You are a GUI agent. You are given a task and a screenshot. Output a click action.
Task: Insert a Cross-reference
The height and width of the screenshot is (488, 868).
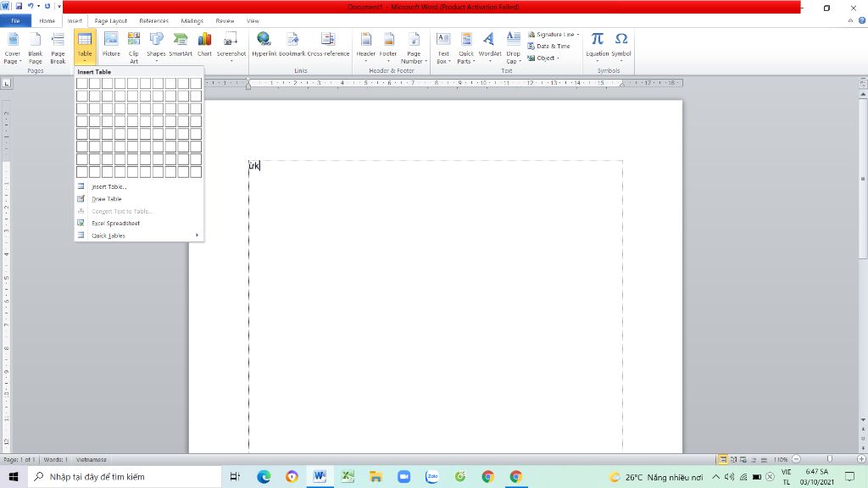(x=328, y=45)
